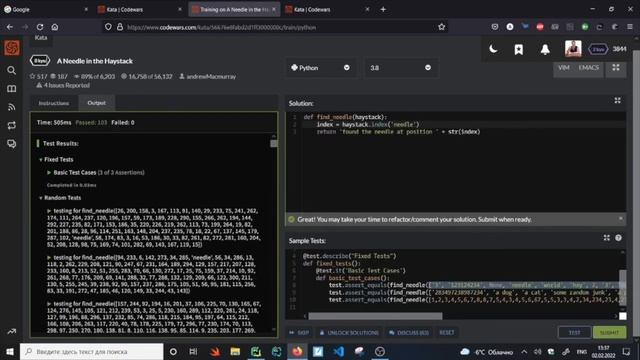Image resolution: width=640 pixels, height=360 pixels.
Task: Toggle dark mode moon icon
Action: point(493,49)
